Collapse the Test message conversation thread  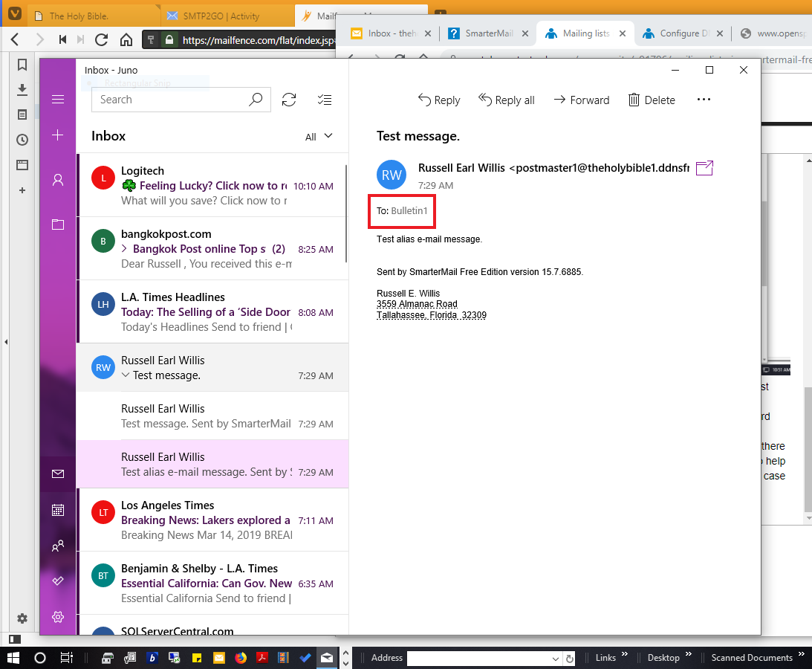coord(125,375)
